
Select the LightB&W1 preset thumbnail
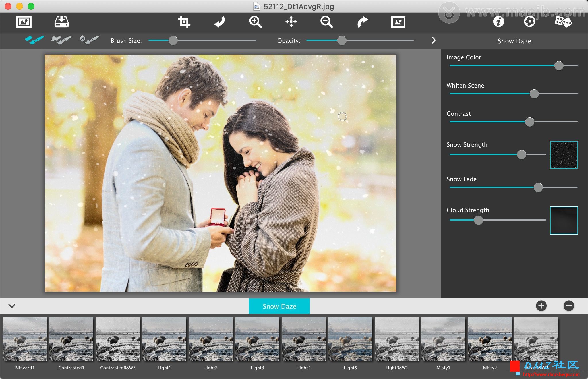pos(397,339)
